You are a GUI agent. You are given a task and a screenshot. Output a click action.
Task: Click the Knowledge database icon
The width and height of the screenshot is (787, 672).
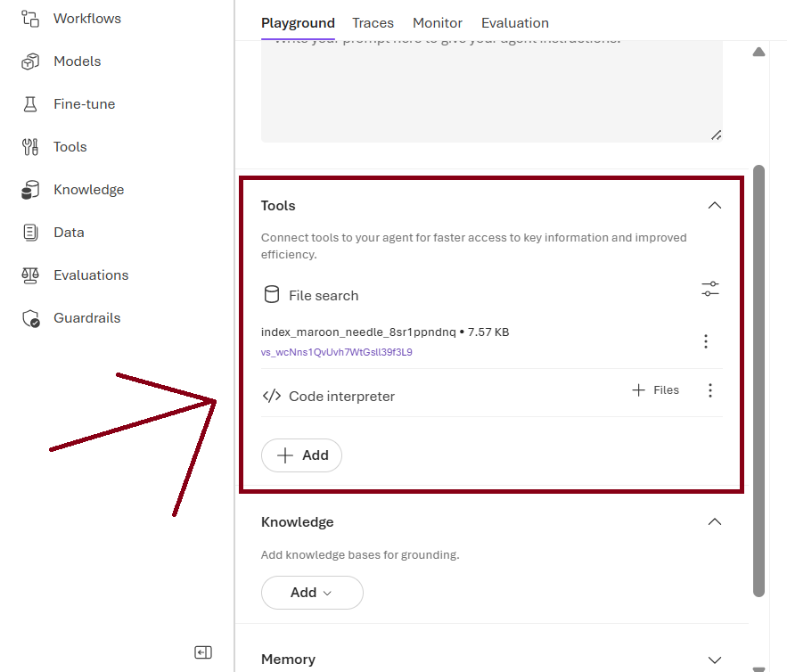click(x=30, y=190)
